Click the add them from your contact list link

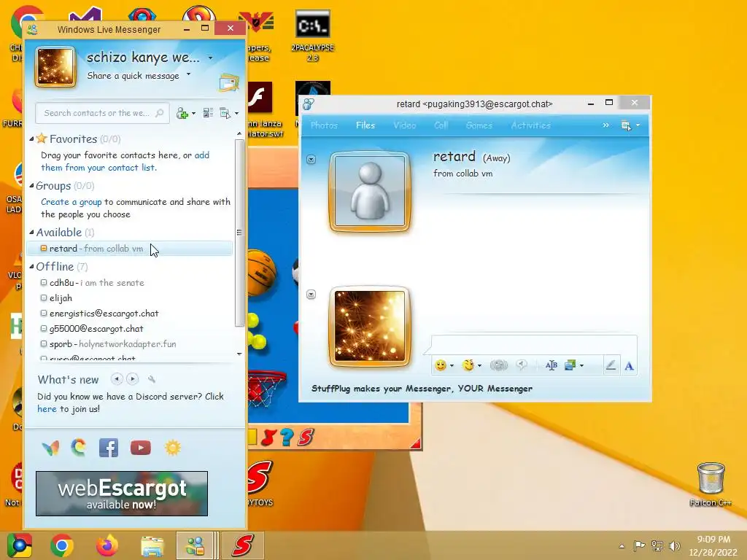125,161
